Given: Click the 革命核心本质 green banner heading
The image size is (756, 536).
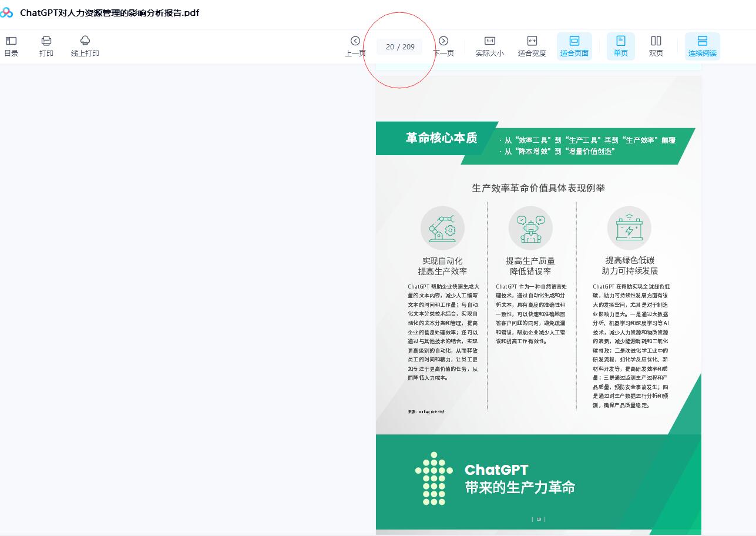Looking at the screenshot, I should coord(441,138).
